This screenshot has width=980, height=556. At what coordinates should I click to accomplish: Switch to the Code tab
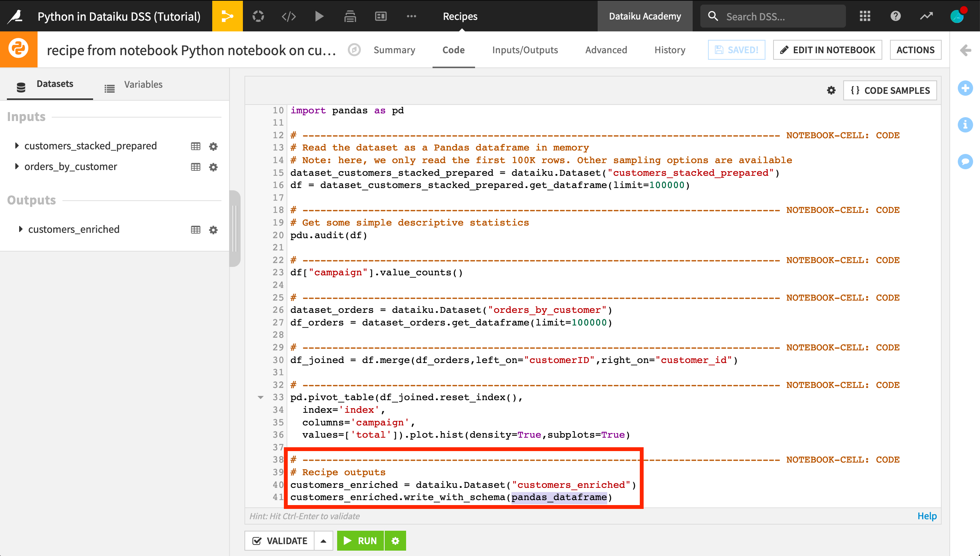454,50
